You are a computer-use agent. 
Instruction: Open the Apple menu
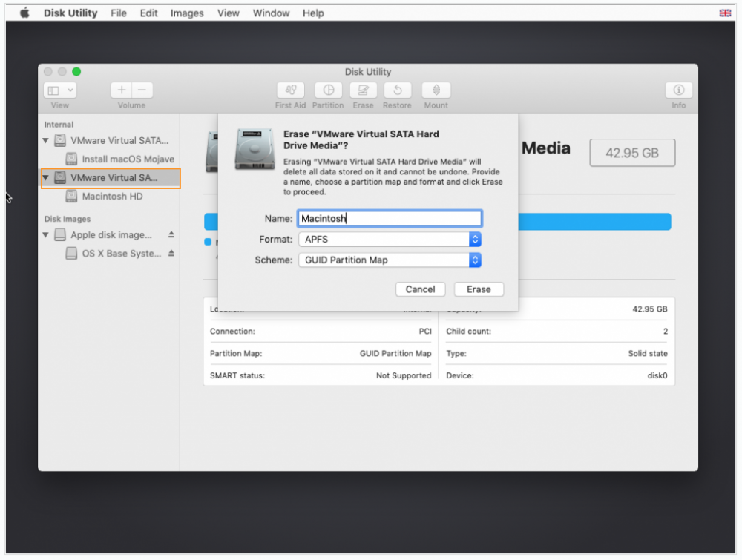pos(24,13)
